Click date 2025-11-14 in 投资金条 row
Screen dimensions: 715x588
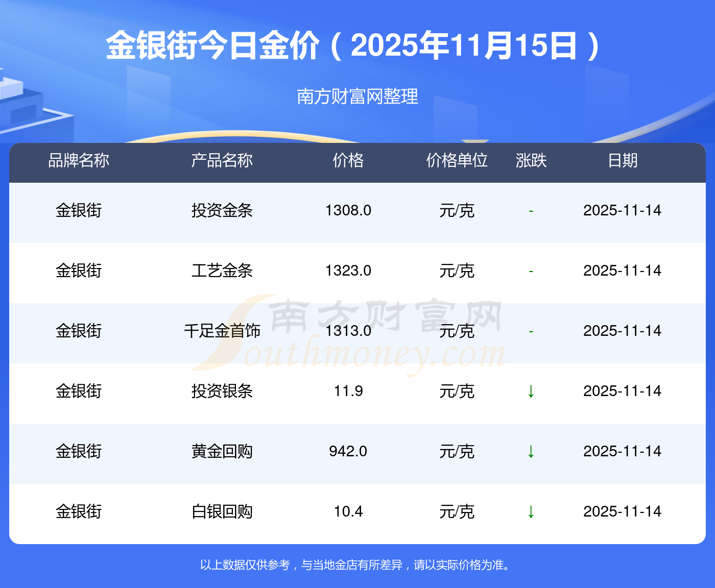pos(623,210)
